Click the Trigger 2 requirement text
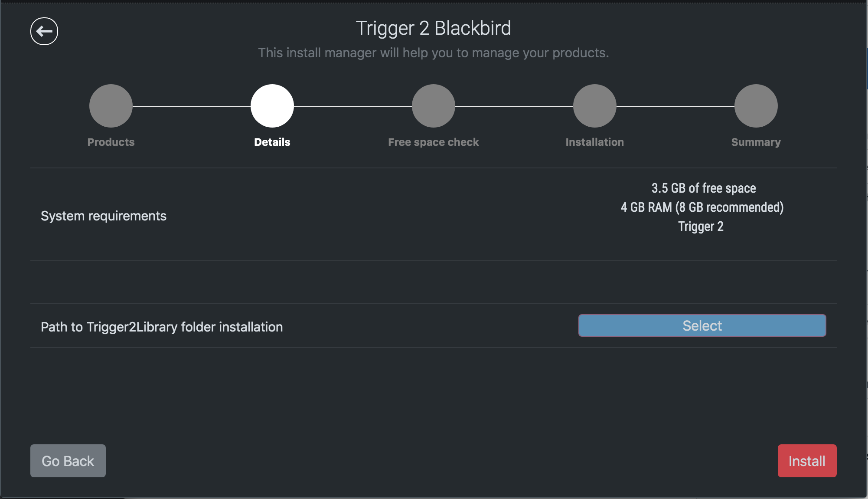 [701, 227]
